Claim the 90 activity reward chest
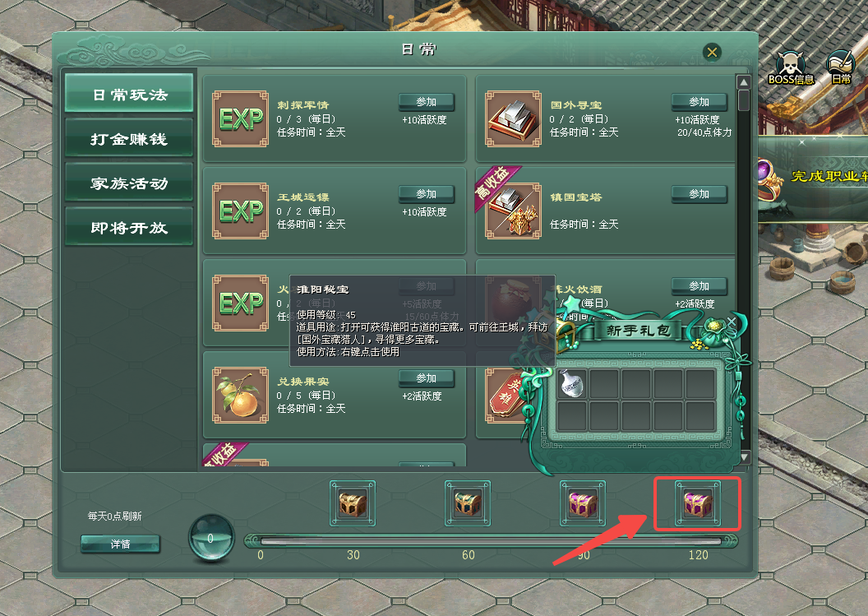The width and height of the screenshot is (868, 616). (583, 503)
